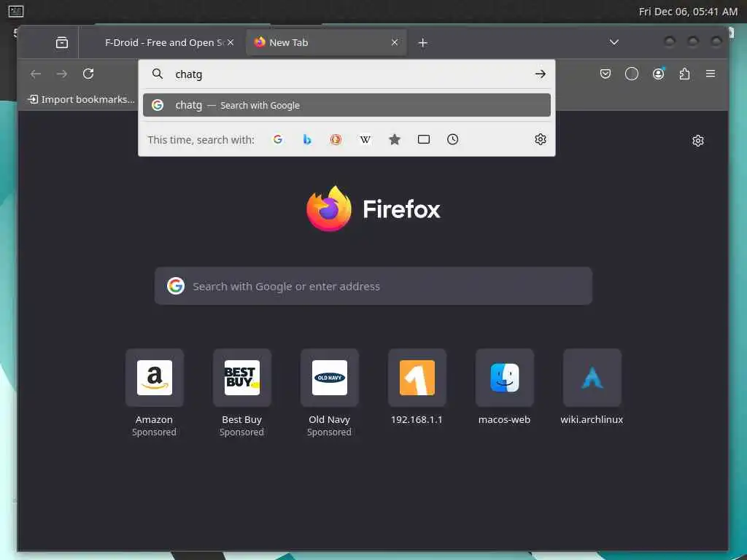
Task: Search bookmarks via star icon
Action: click(395, 139)
